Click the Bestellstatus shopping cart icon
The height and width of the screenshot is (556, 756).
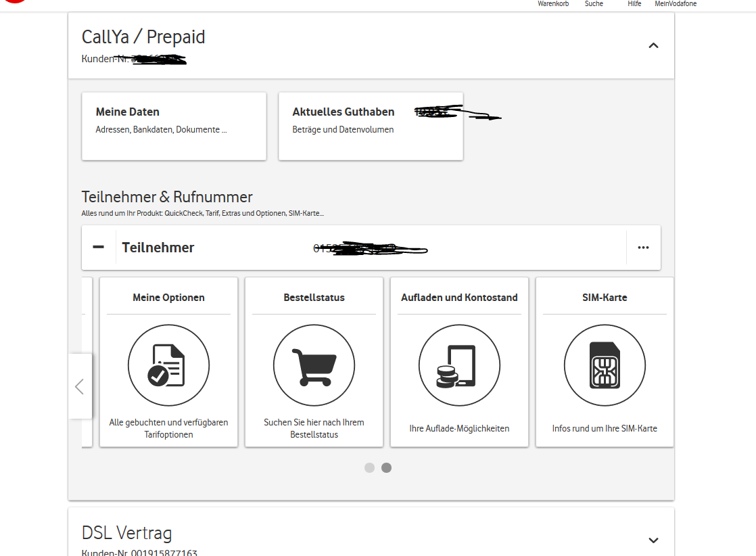314,365
